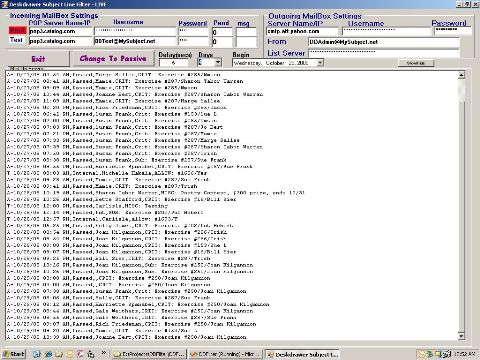Switch to the DDFilter (Running) taskbar button

tap(226, 354)
